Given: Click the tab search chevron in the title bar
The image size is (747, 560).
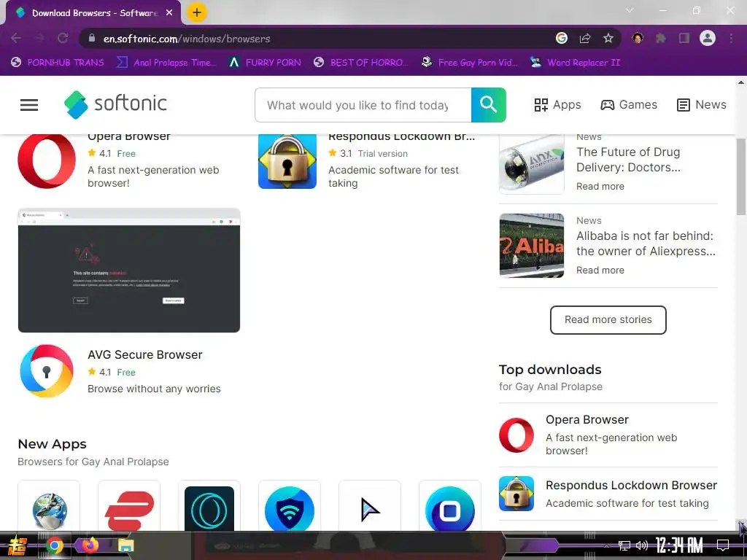Looking at the screenshot, I should pyautogui.click(x=630, y=10).
